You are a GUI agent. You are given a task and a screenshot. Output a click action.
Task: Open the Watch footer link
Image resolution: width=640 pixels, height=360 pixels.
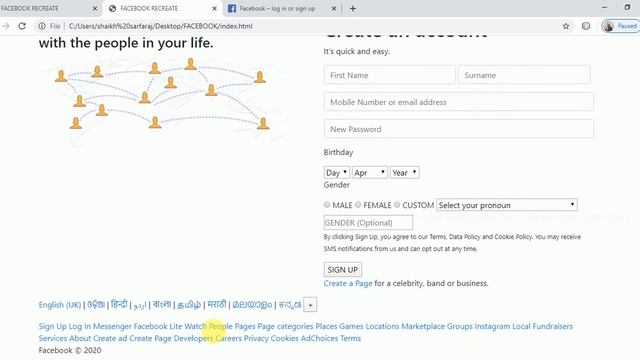click(x=196, y=326)
